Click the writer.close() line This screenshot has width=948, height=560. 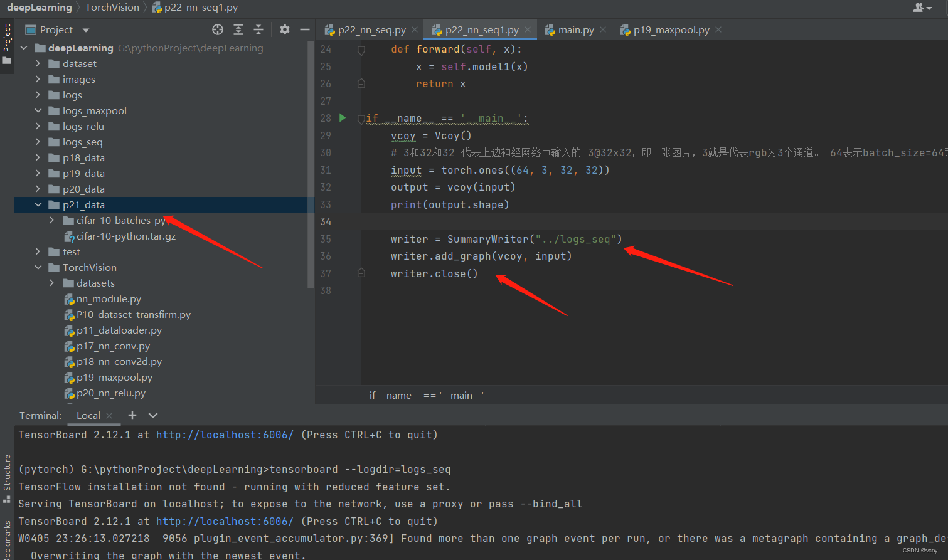pyautogui.click(x=434, y=273)
